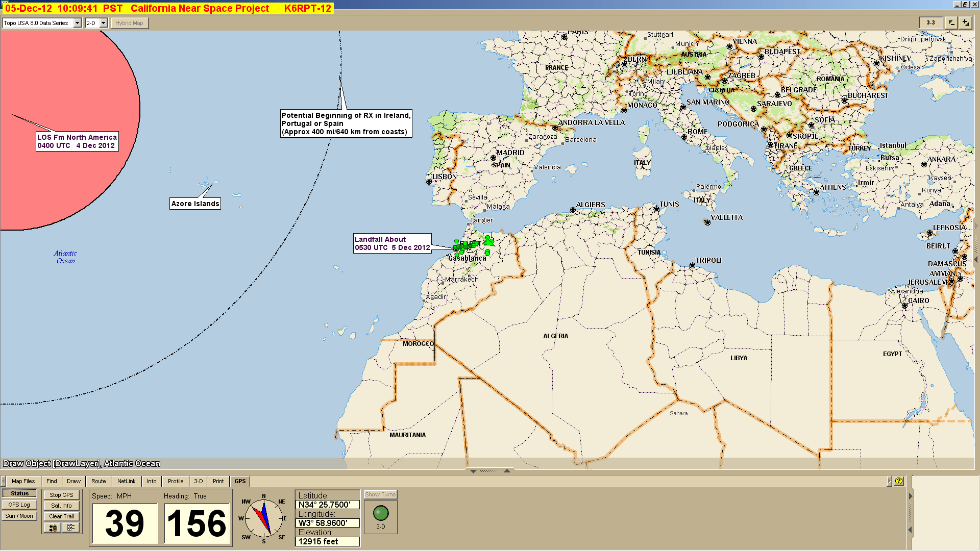Click the zoom out map button

click(951, 23)
